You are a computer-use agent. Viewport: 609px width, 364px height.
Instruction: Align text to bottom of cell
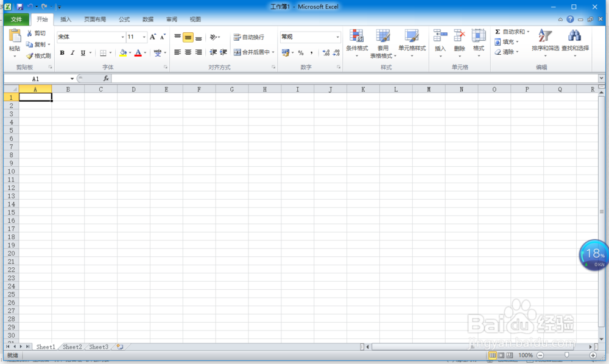[x=199, y=37]
